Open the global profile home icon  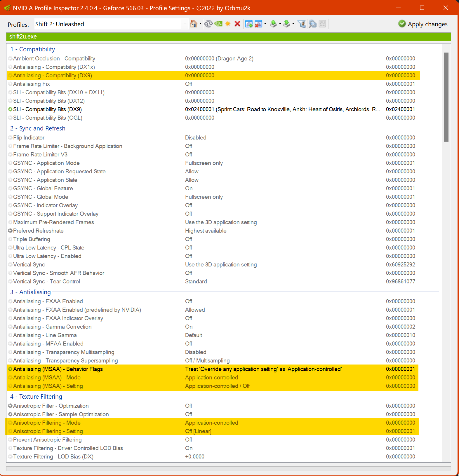click(193, 24)
